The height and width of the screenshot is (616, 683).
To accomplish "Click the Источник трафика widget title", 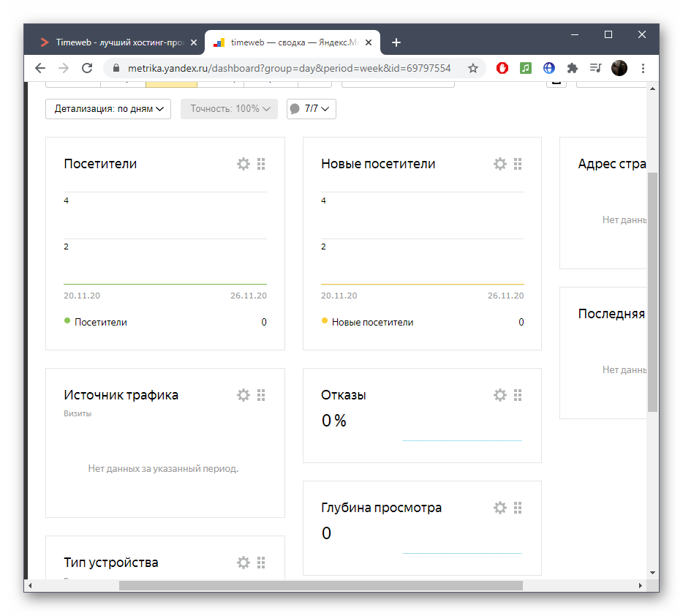I will (x=121, y=395).
